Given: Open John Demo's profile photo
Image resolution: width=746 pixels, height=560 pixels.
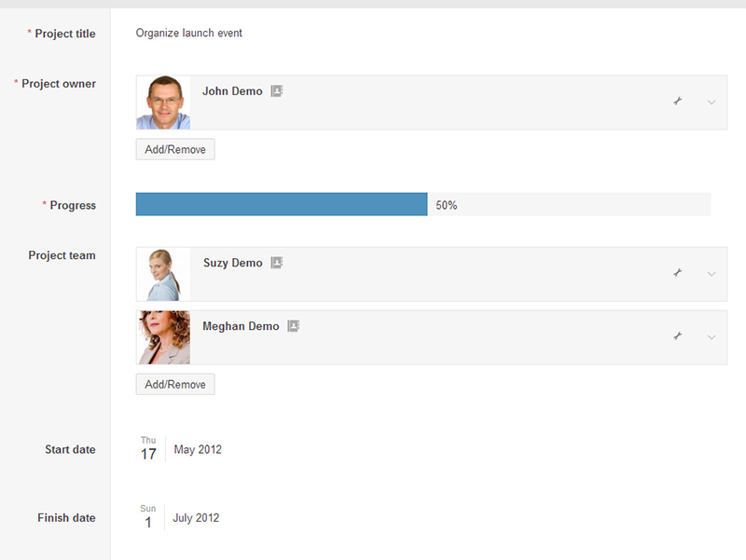Looking at the screenshot, I should point(163,102).
